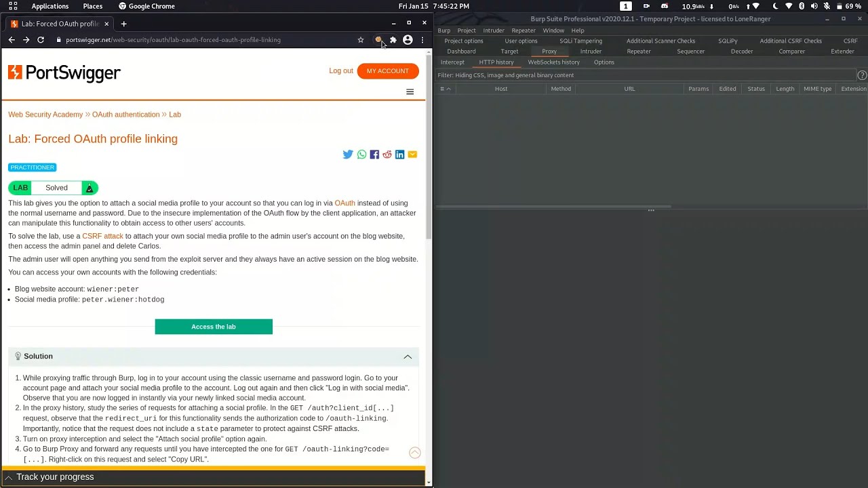Open the Burp menu in Burp Suite
The width and height of the screenshot is (868, 488).
click(x=444, y=30)
